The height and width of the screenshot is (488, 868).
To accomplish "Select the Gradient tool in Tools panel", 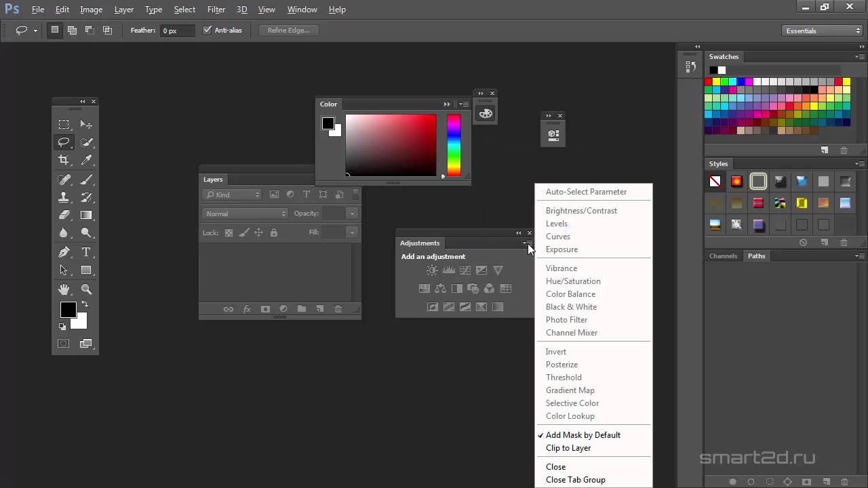I will click(86, 215).
